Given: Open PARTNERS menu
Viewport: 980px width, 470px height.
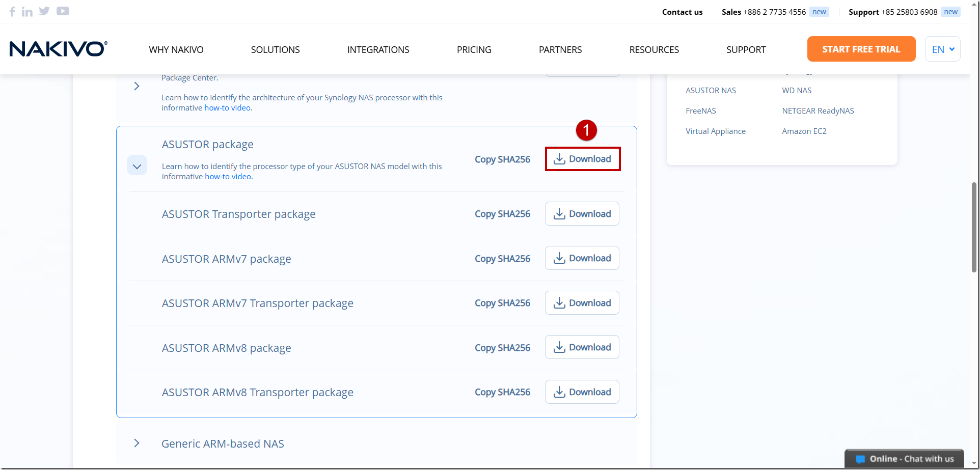Looking at the screenshot, I should coord(560,49).
